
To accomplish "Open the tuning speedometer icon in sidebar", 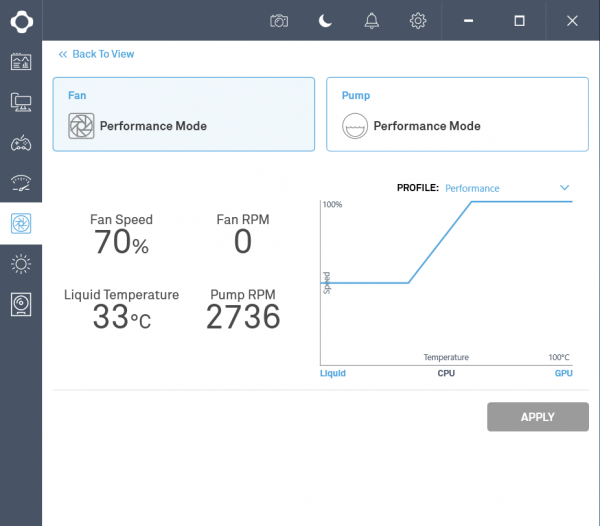I will [x=21, y=183].
